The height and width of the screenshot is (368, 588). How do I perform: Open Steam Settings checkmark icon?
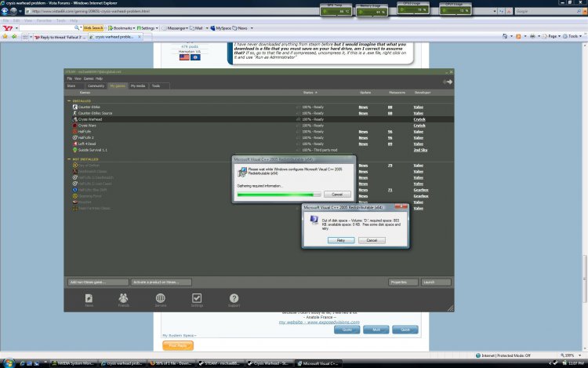click(197, 298)
